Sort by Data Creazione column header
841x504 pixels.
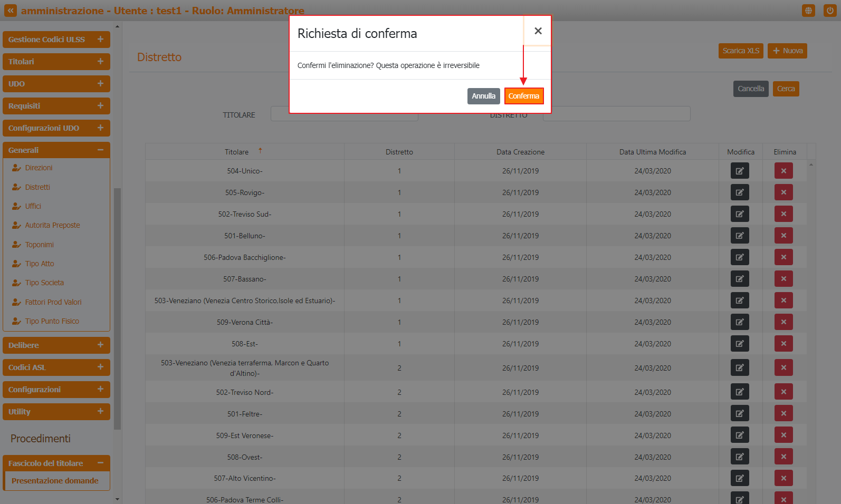[x=520, y=152]
